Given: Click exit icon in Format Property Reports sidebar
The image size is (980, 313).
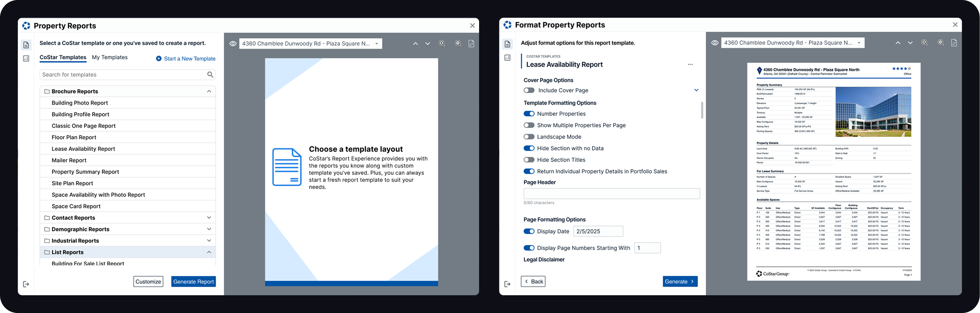Looking at the screenshot, I should (x=508, y=284).
